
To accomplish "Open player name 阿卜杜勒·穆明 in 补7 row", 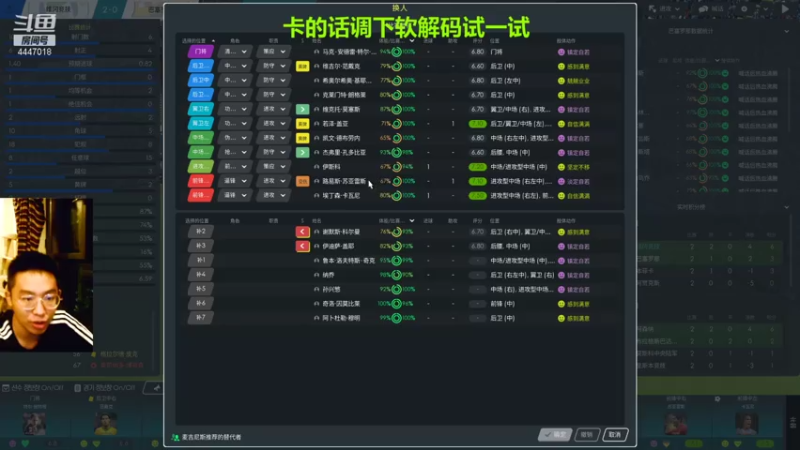I will [x=341, y=318].
